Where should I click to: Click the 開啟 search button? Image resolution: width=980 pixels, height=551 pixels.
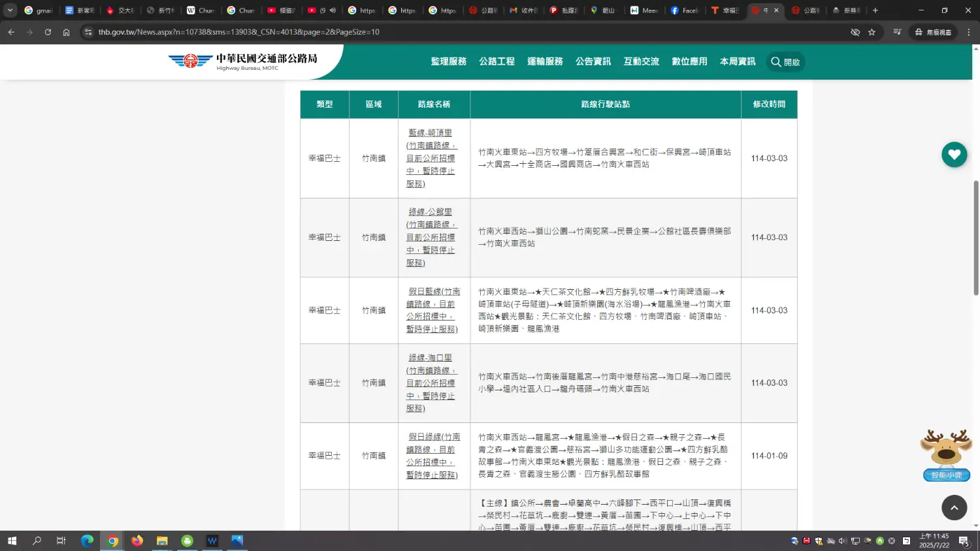[785, 62]
